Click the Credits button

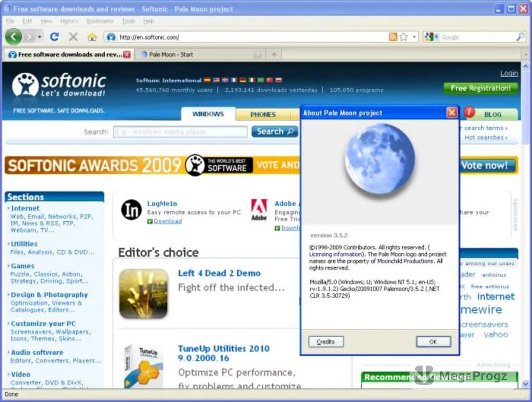[x=326, y=342]
